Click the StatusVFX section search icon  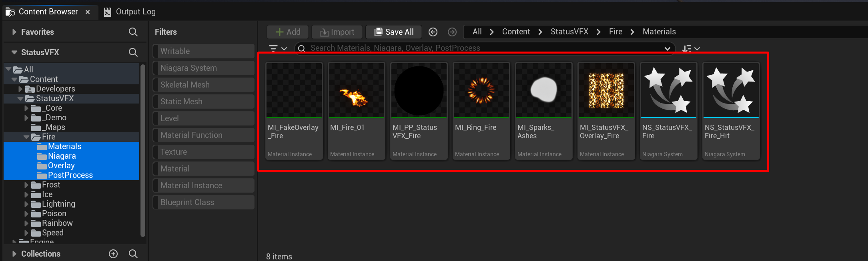pos(133,52)
